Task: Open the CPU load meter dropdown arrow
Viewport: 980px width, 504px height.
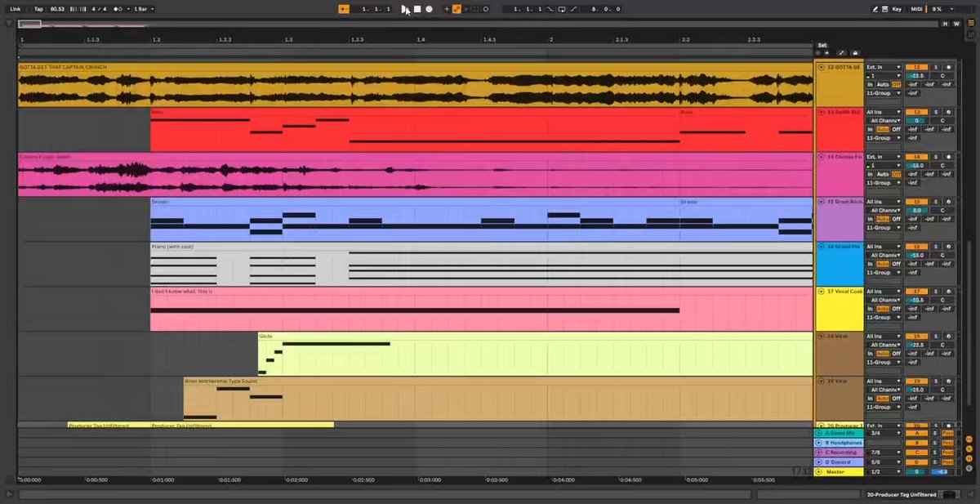Action: [x=951, y=9]
